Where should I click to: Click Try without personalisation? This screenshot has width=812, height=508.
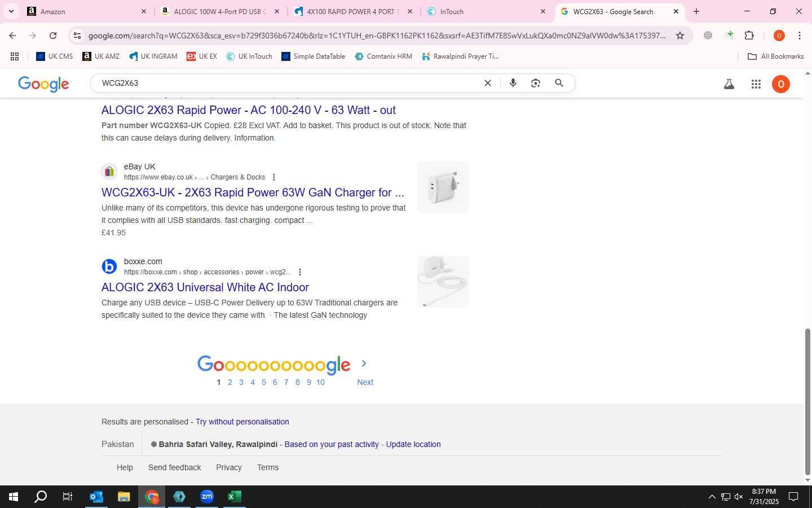242,422
